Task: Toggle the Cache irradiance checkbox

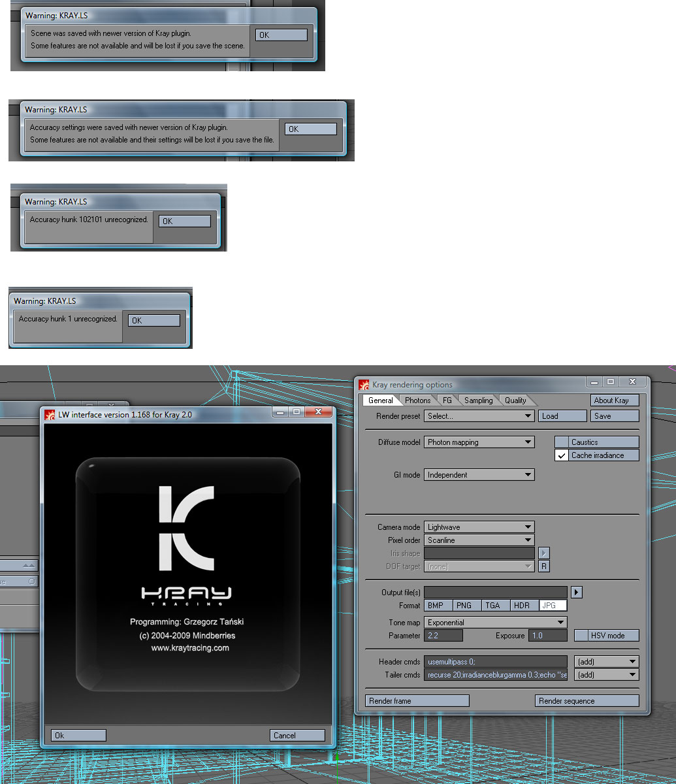Action: [561, 455]
